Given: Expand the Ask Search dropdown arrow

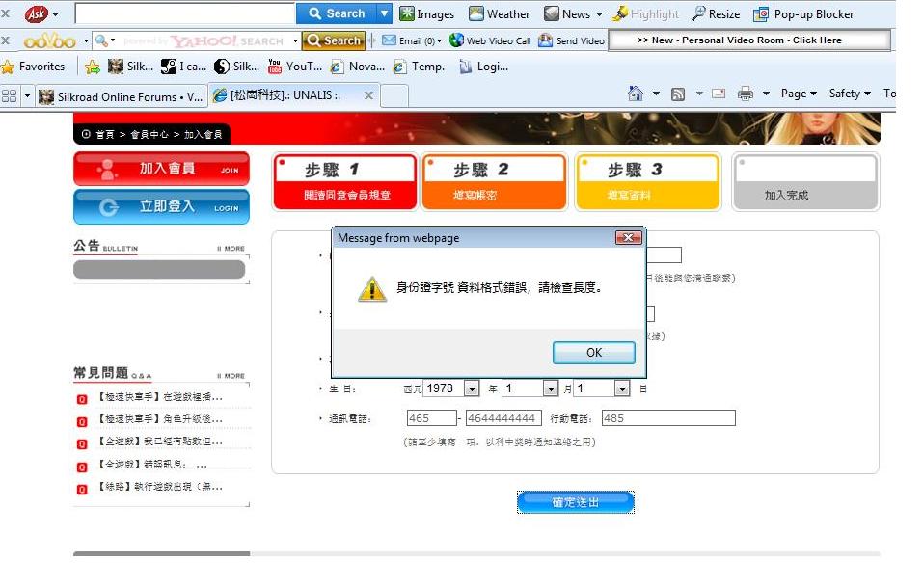Looking at the screenshot, I should coord(384,13).
